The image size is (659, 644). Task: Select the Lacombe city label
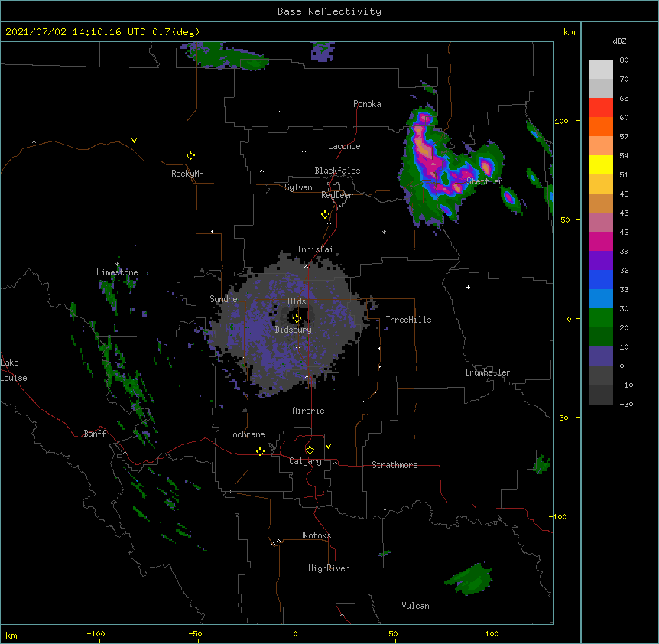(344, 146)
